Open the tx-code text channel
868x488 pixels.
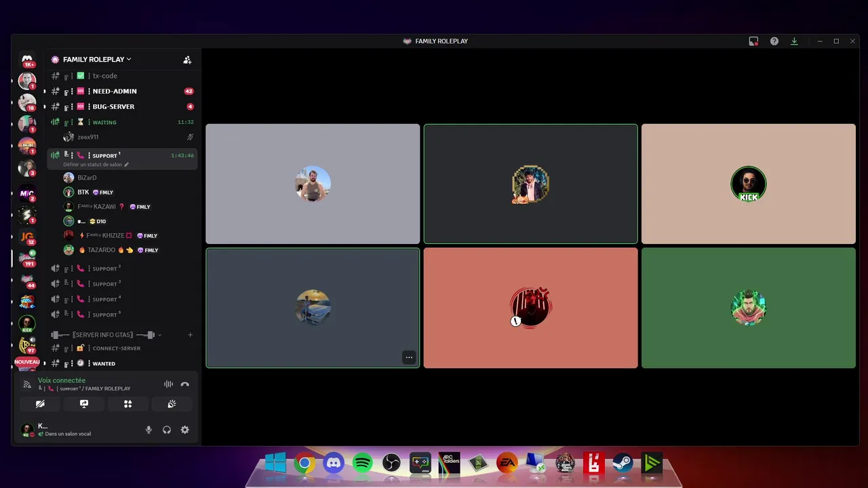(122, 76)
